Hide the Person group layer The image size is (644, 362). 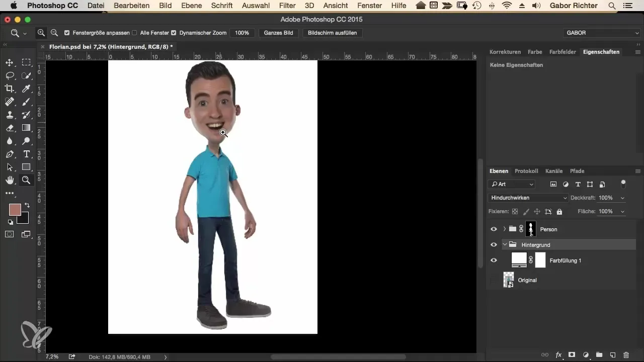494,229
